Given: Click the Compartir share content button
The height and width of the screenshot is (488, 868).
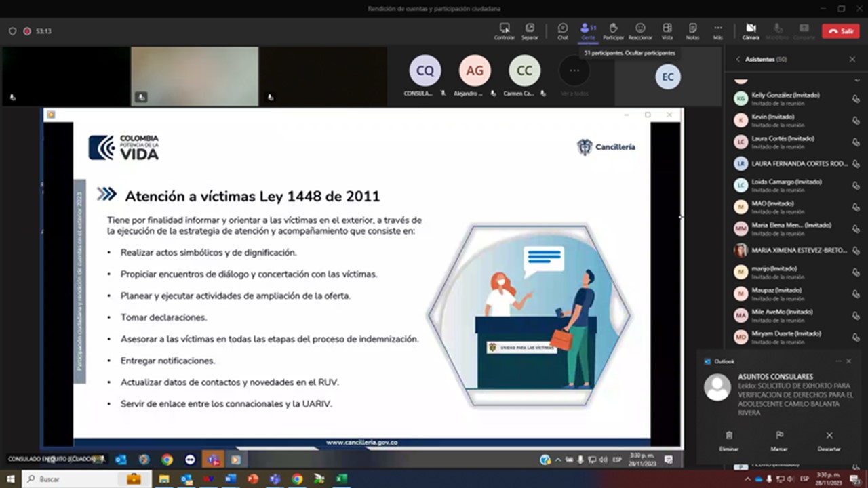Looking at the screenshot, I should 804,31.
